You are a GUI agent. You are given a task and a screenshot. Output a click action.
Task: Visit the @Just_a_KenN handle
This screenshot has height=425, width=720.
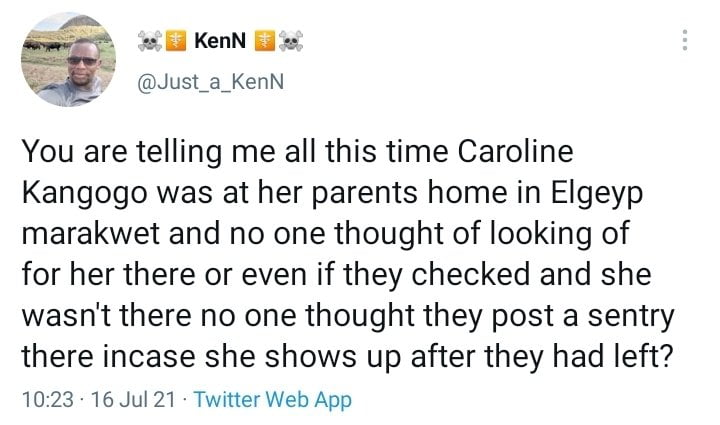coord(211,82)
